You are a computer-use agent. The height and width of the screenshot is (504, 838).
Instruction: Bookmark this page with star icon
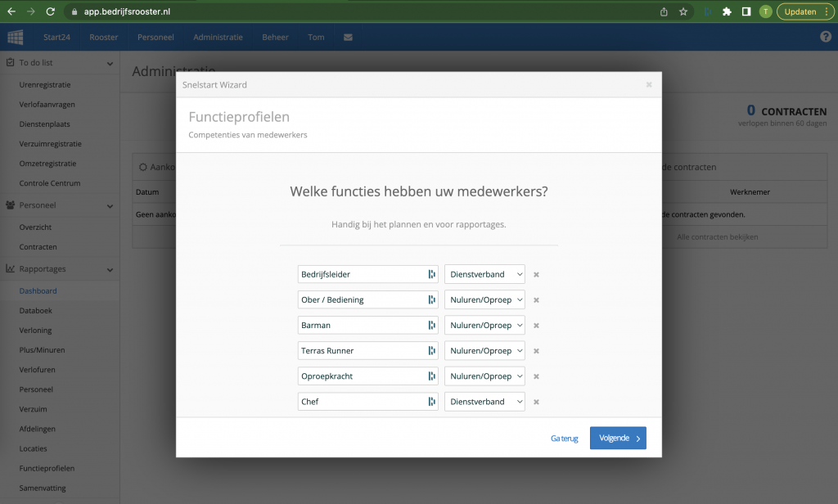(683, 11)
